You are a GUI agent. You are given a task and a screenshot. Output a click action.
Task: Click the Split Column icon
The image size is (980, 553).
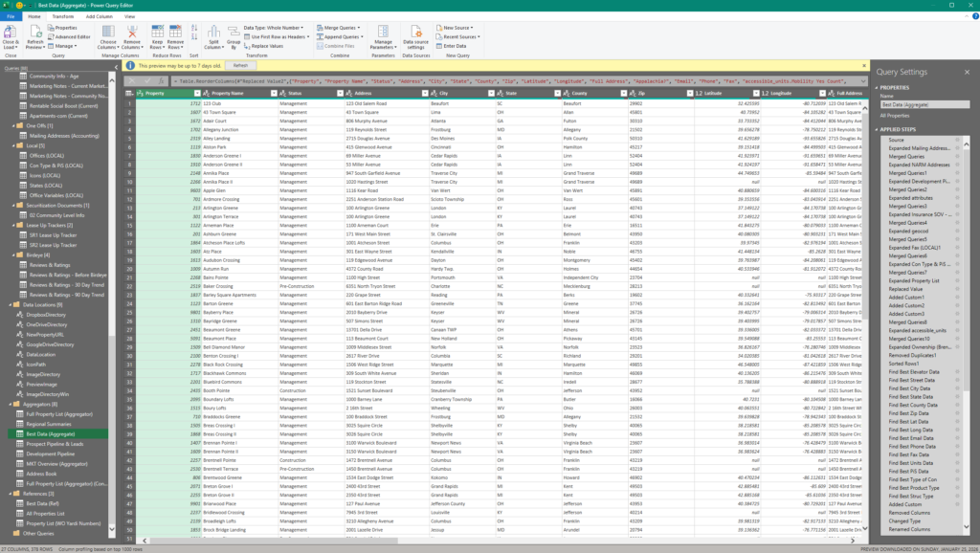tap(212, 33)
